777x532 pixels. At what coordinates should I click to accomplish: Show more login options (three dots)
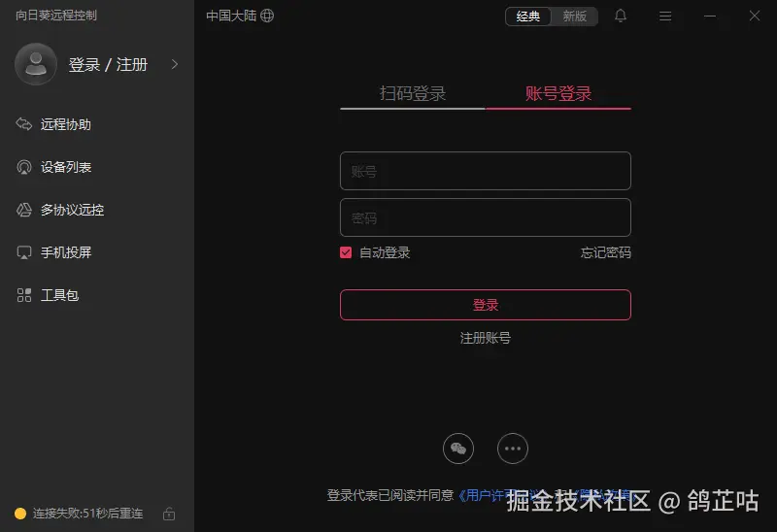(x=513, y=449)
